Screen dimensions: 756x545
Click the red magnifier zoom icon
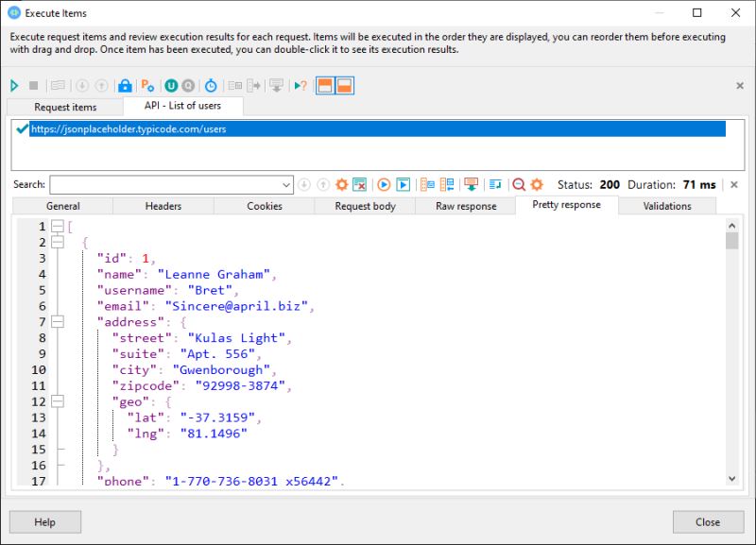[519, 184]
